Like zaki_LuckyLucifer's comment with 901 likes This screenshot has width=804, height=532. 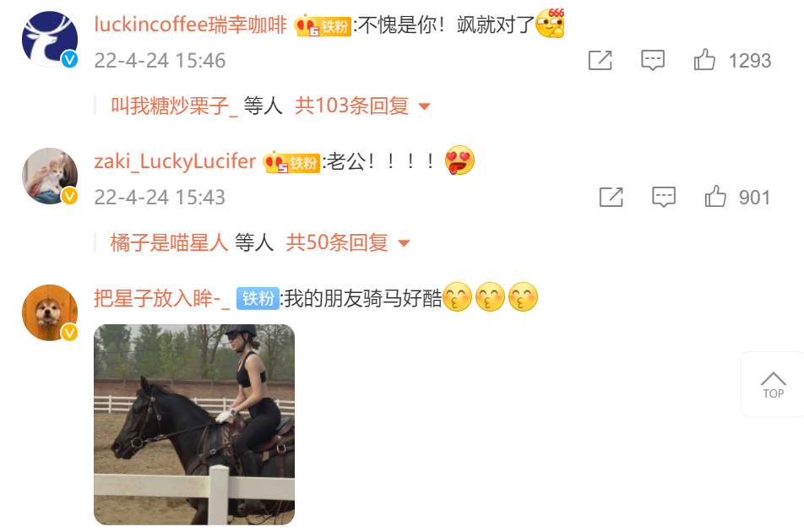[715, 196]
